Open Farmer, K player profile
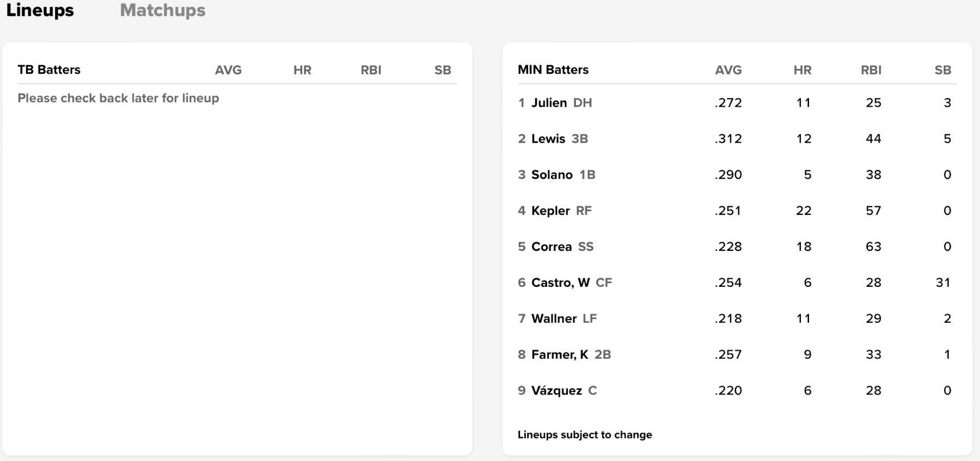The height and width of the screenshot is (461, 980). click(x=559, y=354)
